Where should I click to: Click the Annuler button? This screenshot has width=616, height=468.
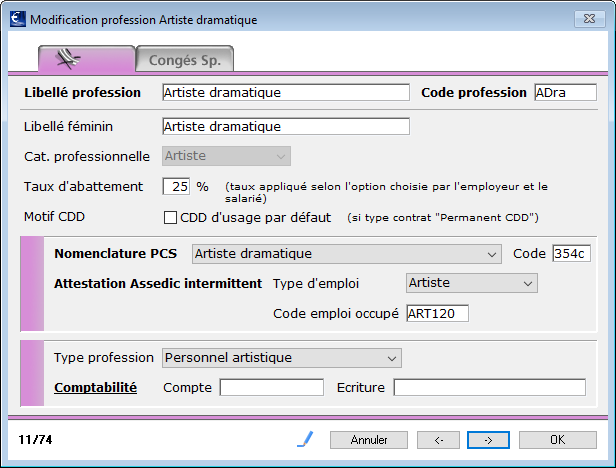click(369, 440)
